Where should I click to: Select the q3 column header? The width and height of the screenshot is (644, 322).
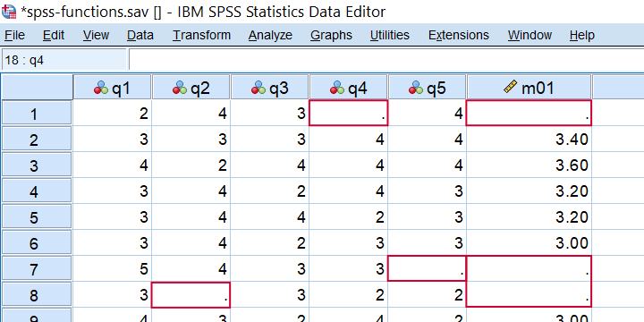(269, 87)
